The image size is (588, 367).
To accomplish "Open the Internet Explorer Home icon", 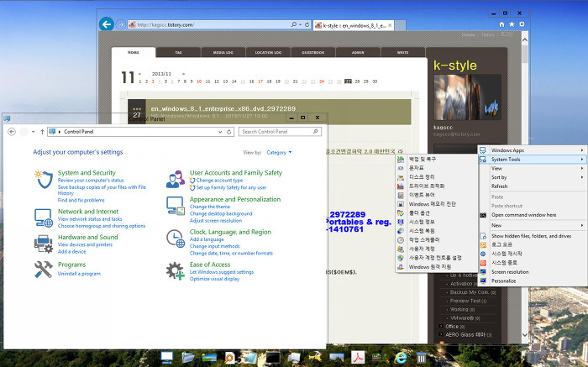I will click(501, 24).
